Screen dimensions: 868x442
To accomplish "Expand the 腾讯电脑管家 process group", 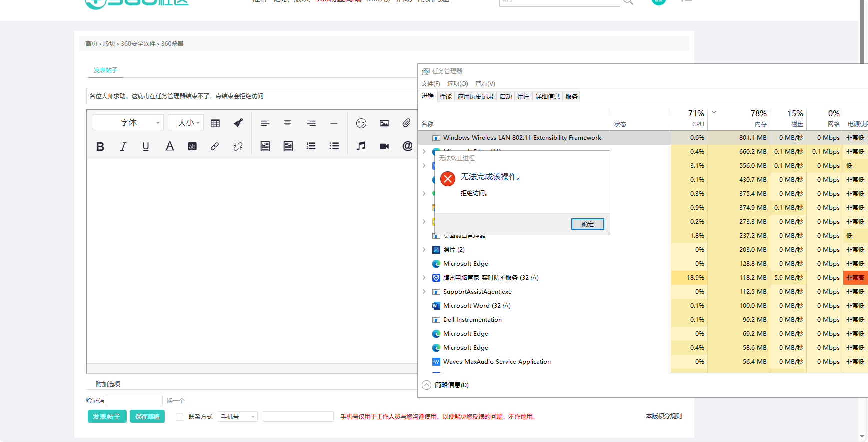I will (x=424, y=277).
